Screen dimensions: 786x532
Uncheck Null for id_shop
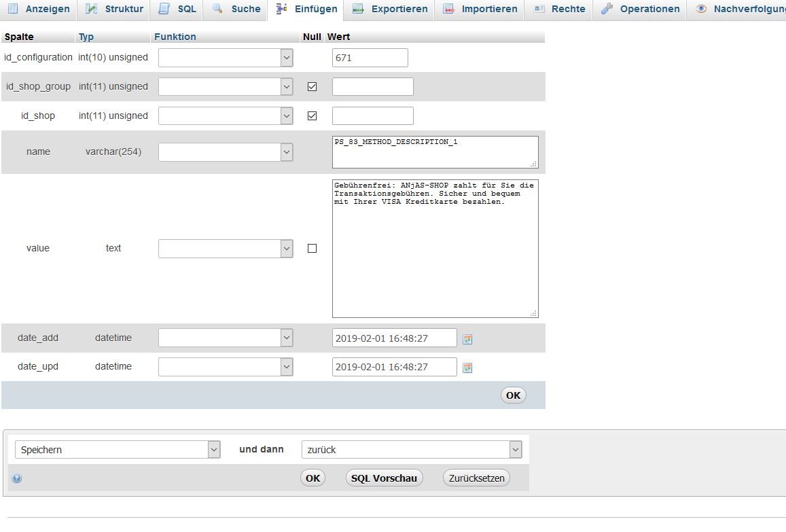coord(312,116)
